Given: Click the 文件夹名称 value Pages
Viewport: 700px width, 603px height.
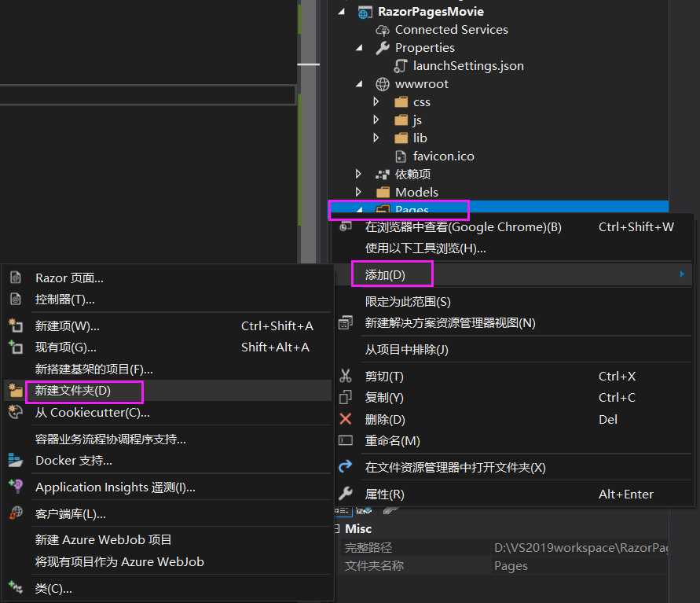Looking at the screenshot, I should click(x=511, y=566).
